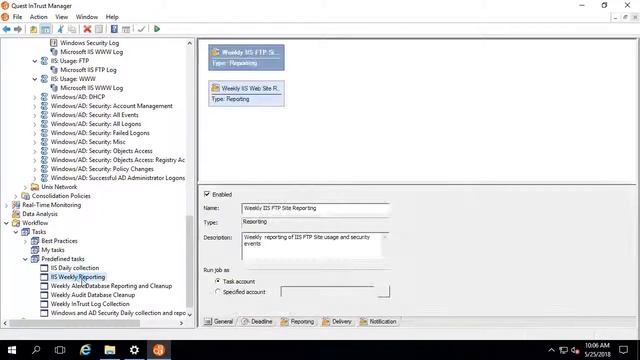Image resolution: width=640 pixels, height=360 pixels.
Task: Open the Action menu
Action: click(39, 17)
